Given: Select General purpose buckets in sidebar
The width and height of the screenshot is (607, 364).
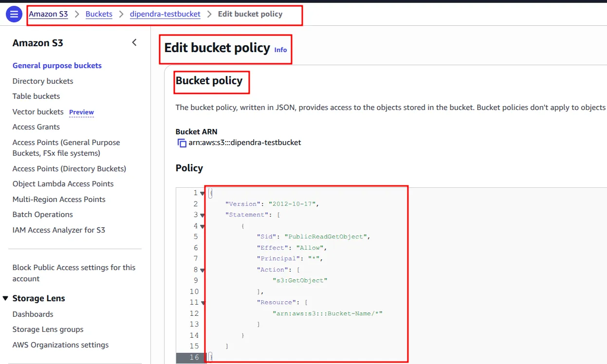Looking at the screenshot, I should coord(57,66).
